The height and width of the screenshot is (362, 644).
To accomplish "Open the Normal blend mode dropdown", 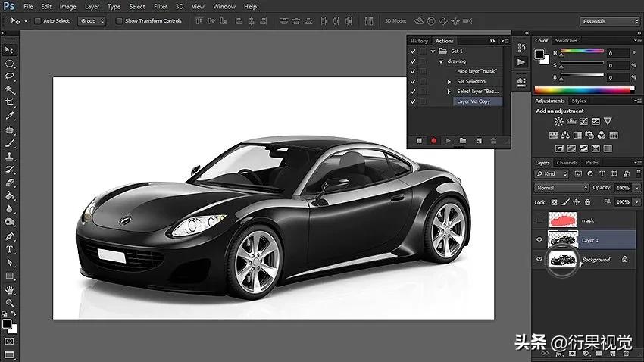I will coord(561,188).
